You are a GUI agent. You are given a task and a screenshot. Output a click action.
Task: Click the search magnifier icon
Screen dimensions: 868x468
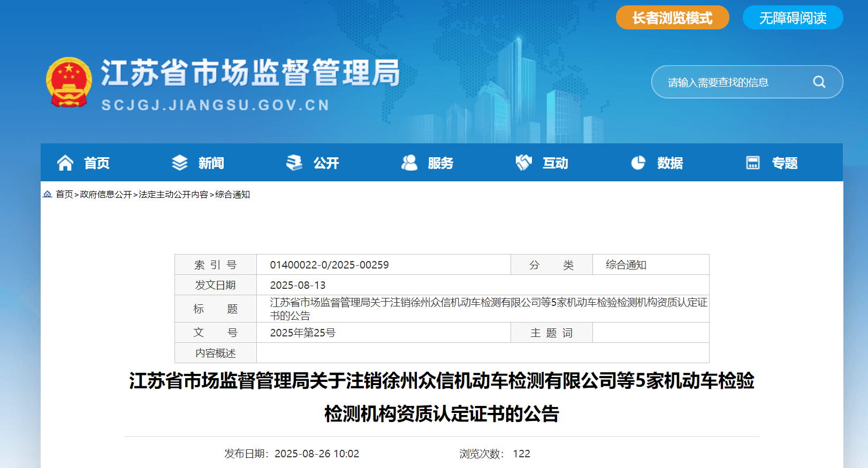pos(819,82)
